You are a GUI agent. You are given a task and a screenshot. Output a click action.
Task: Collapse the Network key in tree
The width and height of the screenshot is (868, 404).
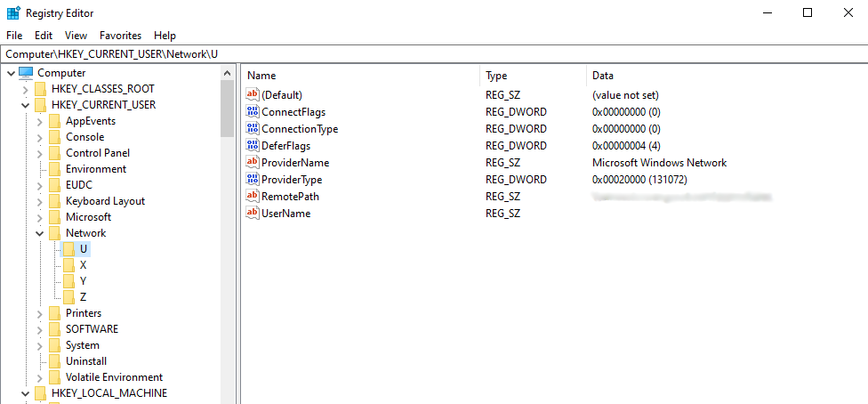click(x=40, y=233)
